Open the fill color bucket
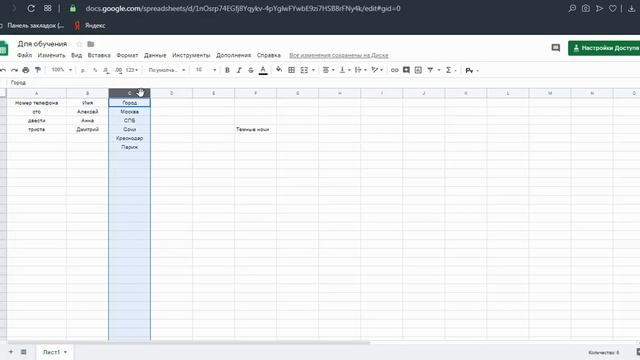The height and width of the screenshot is (360, 640). click(x=279, y=70)
